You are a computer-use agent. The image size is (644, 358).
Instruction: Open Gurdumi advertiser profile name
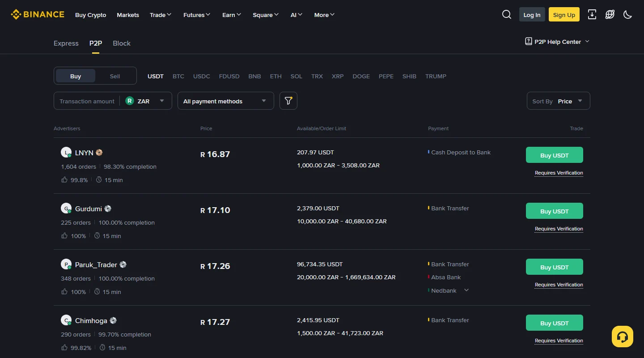click(x=89, y=209)
